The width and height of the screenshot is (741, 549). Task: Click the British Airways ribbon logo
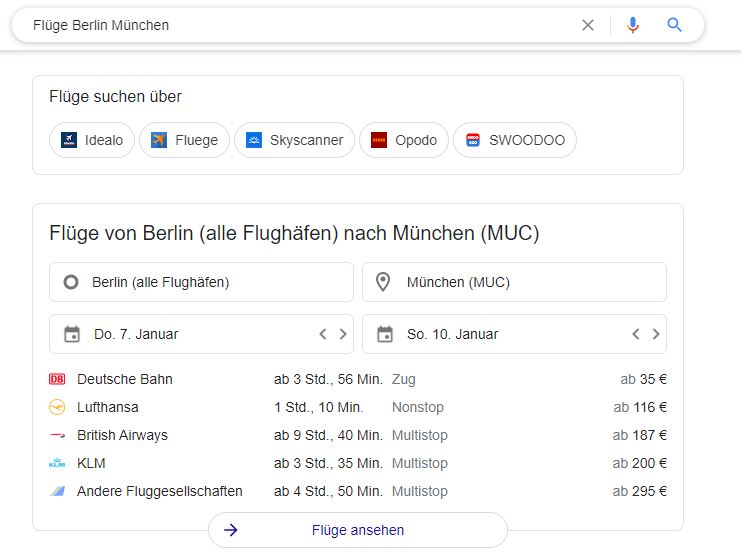(x=57, y=435)
